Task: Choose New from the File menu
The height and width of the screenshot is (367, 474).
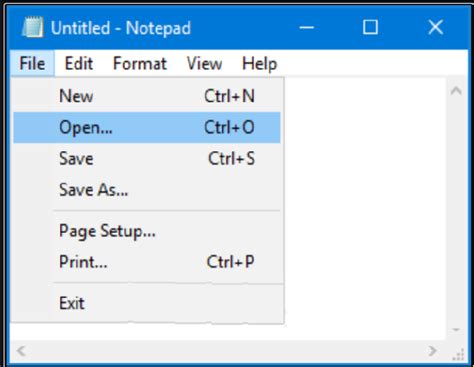Action: (147, 96)
